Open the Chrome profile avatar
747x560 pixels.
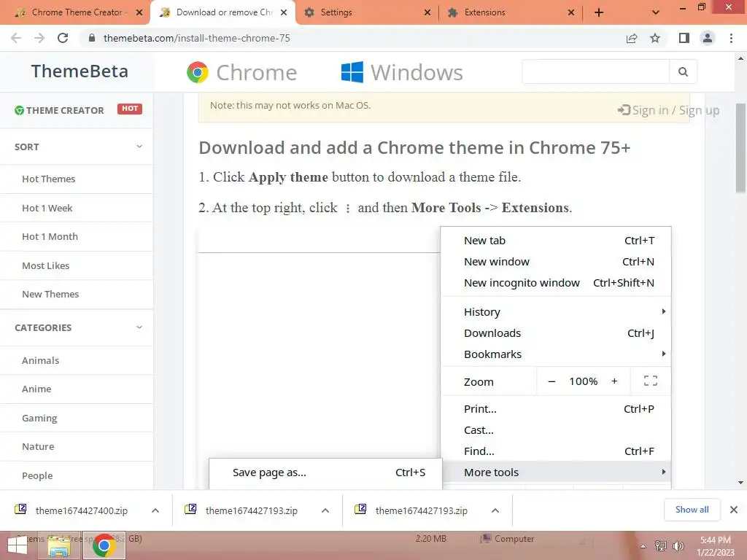pos(708,38)
